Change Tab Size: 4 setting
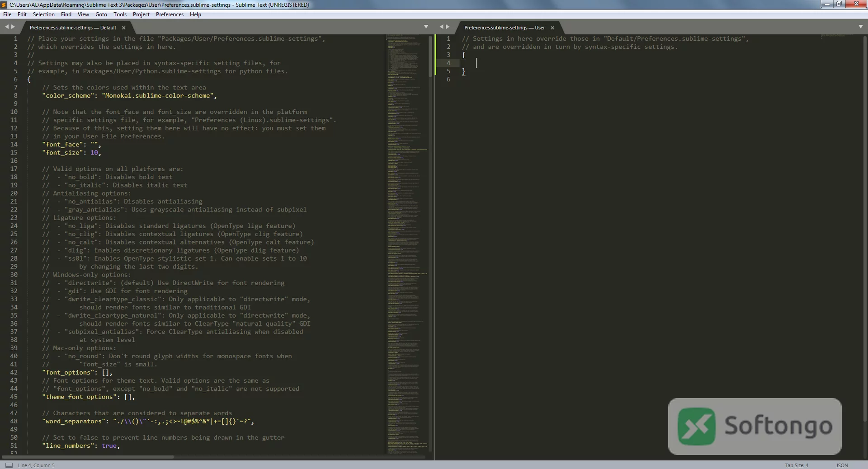Image resolution: width=868 pixels, height=469 pixels. point(797,465)
